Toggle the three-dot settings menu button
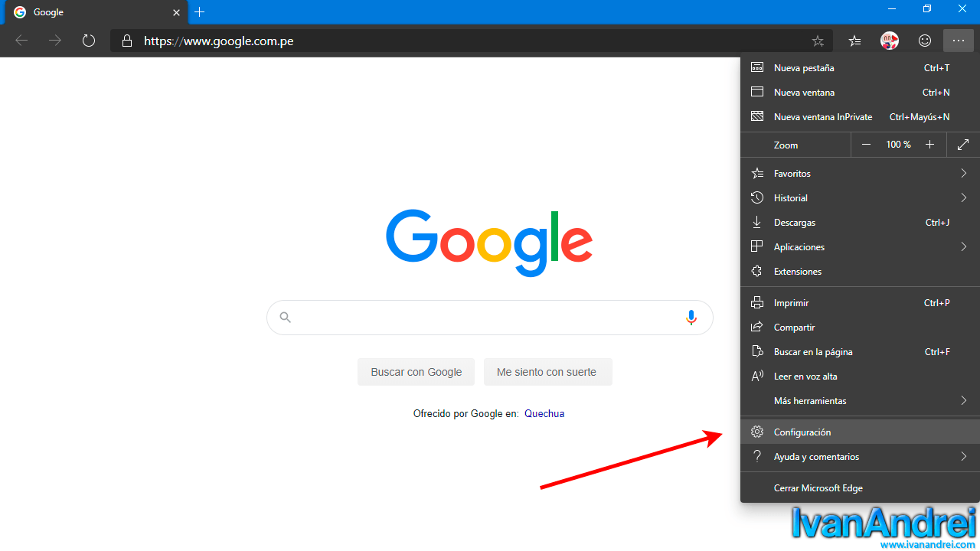The height and width of the screenshot is (551, 980). pos(959,41)
